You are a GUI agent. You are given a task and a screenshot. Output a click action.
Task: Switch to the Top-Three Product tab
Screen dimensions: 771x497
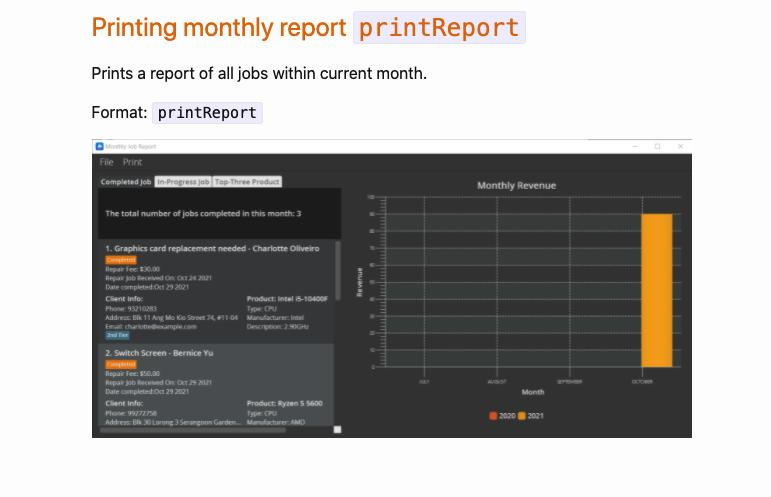(247, 182)
